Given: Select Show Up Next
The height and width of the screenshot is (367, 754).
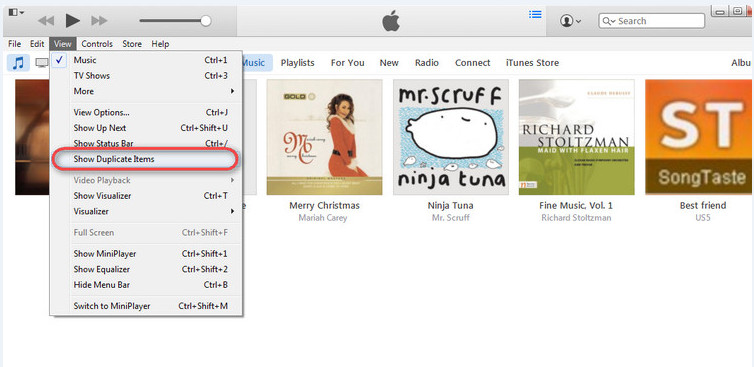Looking at the screenshot, I should point(147,128).
